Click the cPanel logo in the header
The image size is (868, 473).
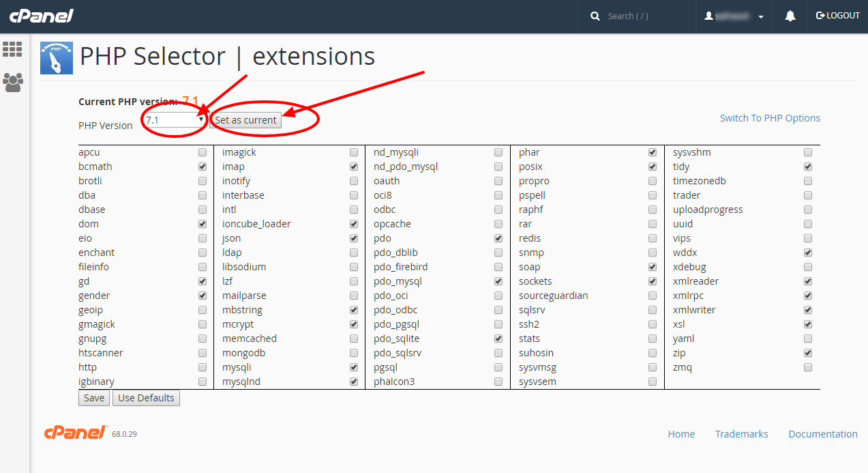(41, 16)
